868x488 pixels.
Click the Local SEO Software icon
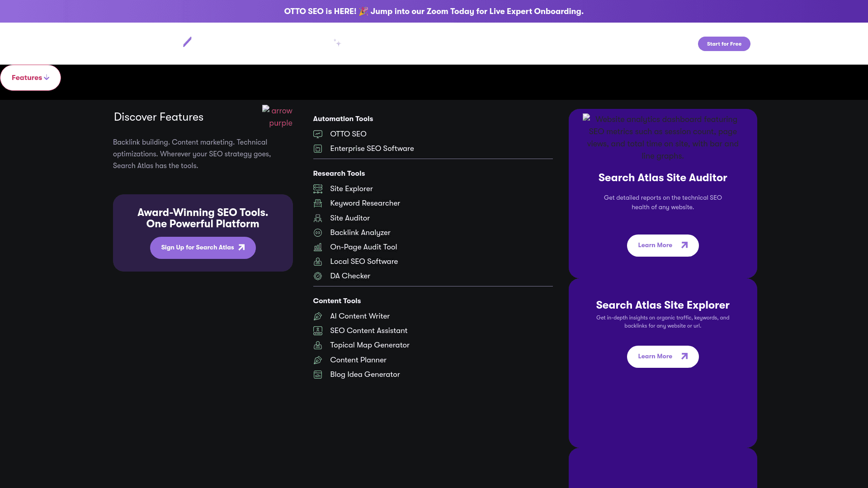(318, 262)
